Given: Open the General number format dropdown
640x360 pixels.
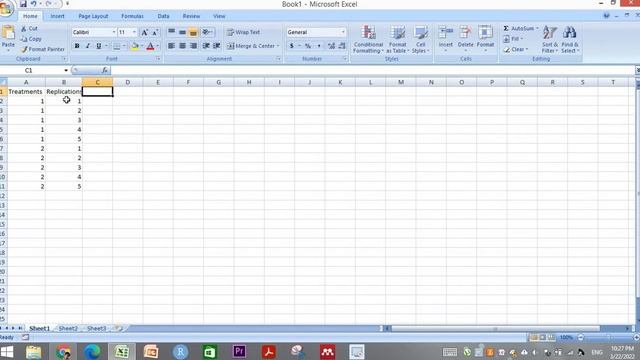Looking at the screenshot, I should 343,32.
